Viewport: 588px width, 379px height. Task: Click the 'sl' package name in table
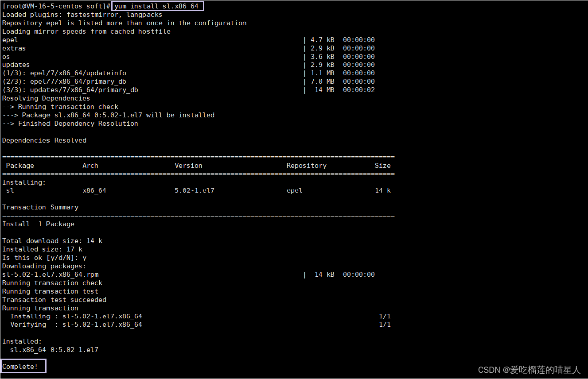pyautogui.click(x=10, y=190)
